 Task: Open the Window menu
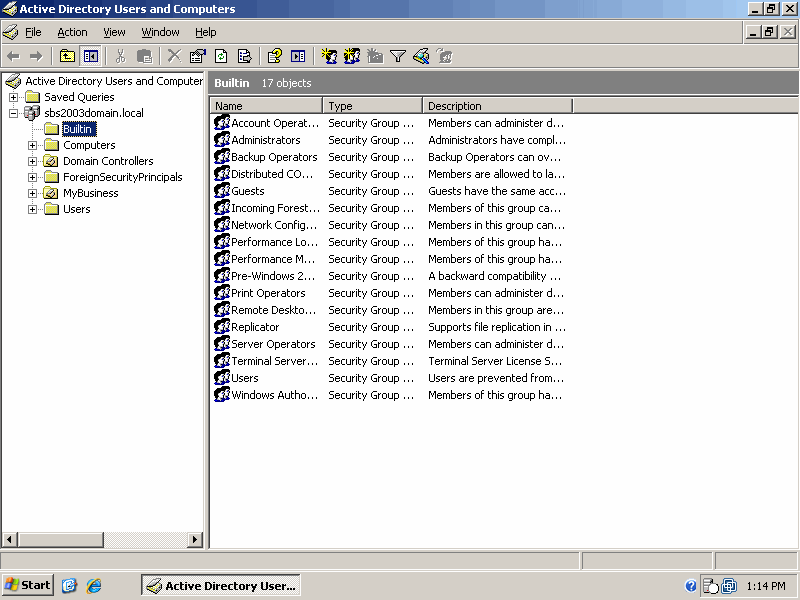tap(160, 32)
